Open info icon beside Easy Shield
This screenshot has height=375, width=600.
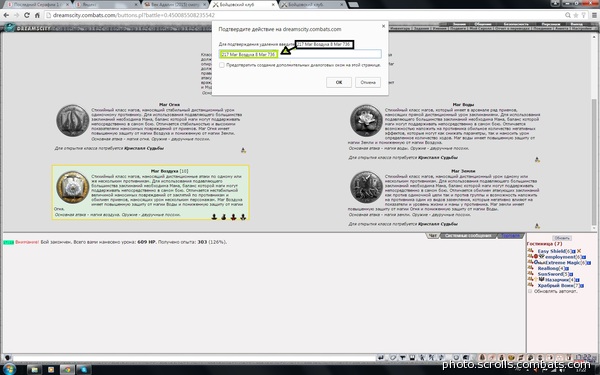(574, 251)
